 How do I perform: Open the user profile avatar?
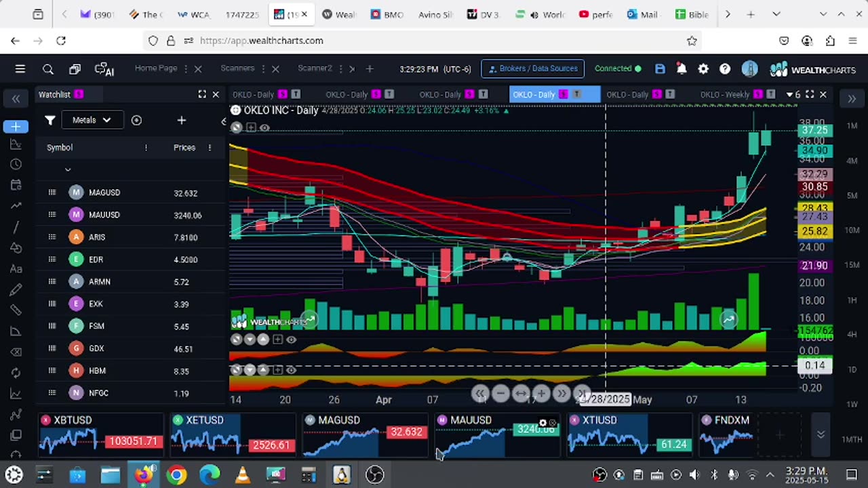(x=749, y=68)
